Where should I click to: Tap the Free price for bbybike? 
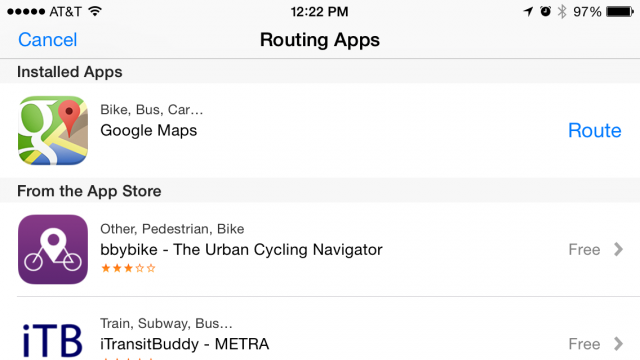pyautogui.click(x=584, y=249)
